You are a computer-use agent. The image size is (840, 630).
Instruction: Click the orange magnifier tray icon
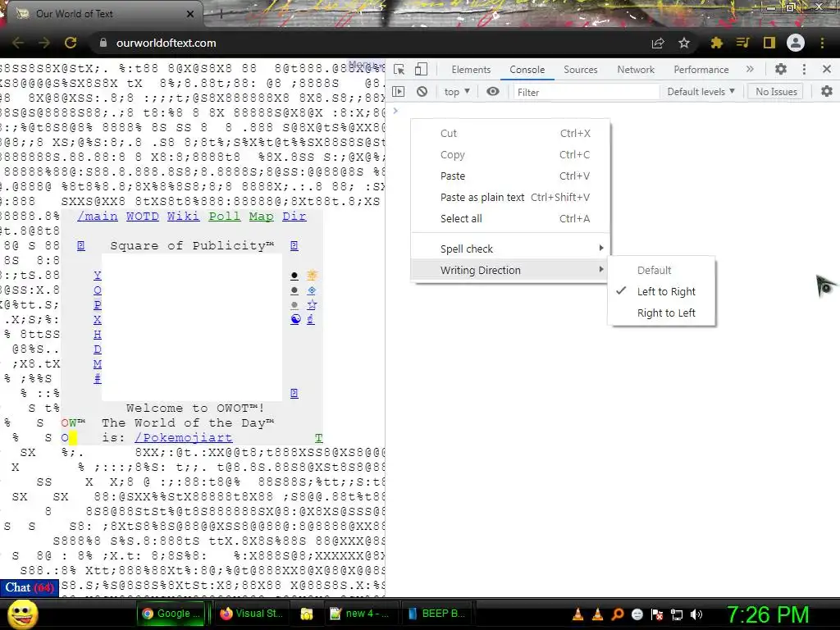(618, 614)
